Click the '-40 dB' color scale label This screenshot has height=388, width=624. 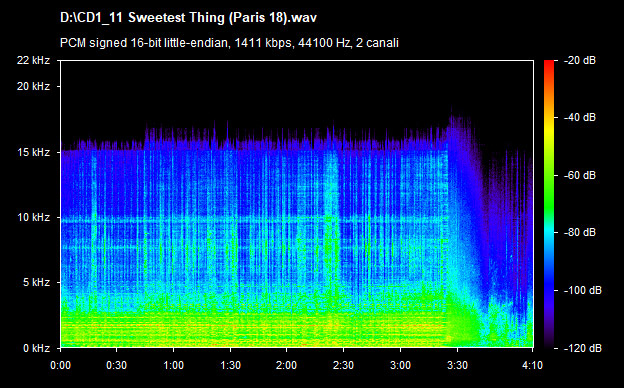pyautogui.click(x=580, y=117)
